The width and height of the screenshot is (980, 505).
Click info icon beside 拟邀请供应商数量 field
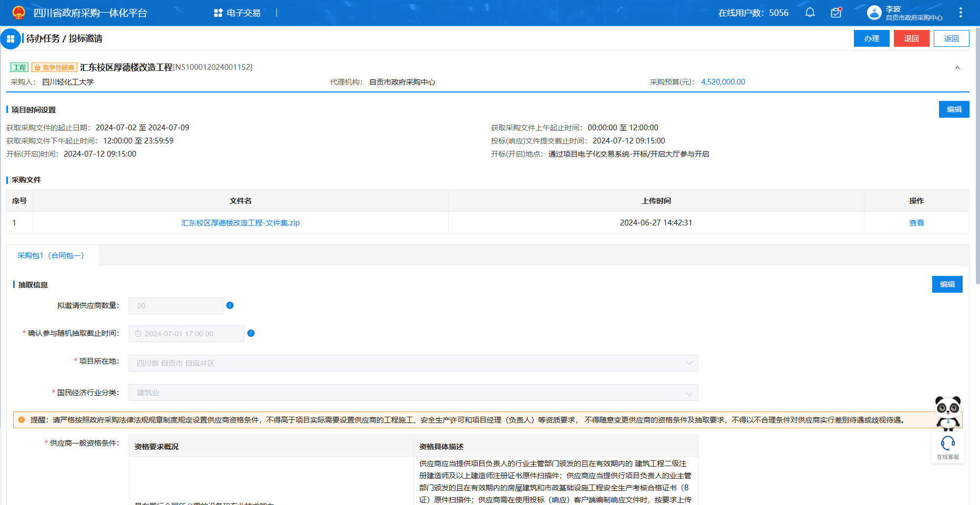pyautogui.click(x=230, y=305)
